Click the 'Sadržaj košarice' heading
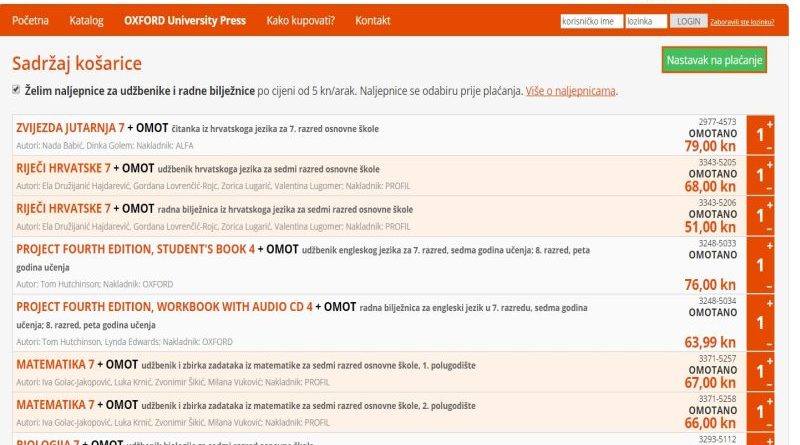The height and width of the screenshot is (445, 800). pyautogui.click(x=77, y=63)
